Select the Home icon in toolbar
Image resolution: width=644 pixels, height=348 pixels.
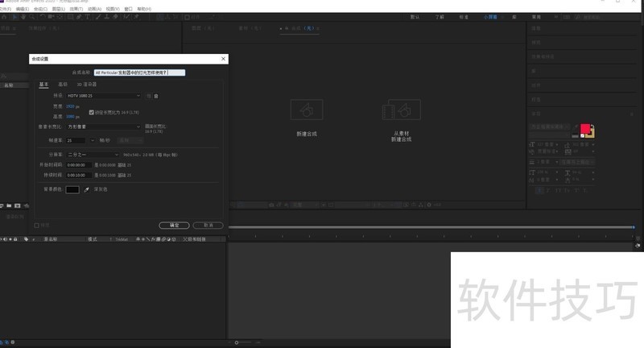coord(4,17)
